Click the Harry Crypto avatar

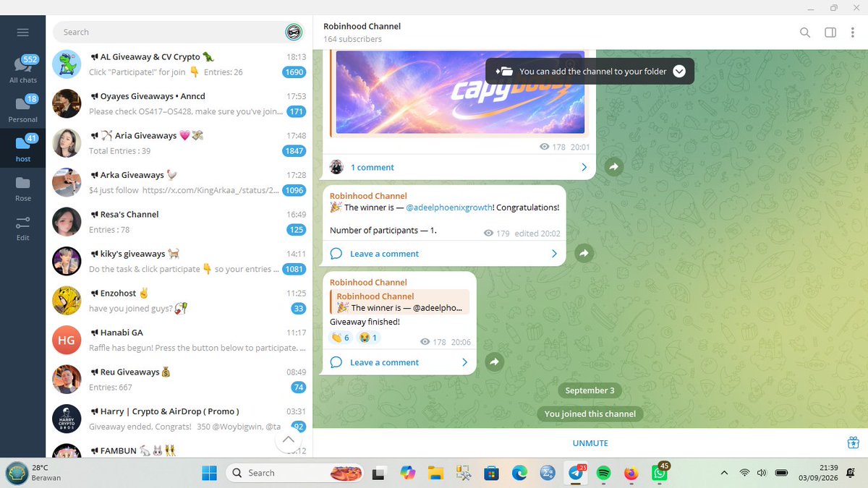67,419
